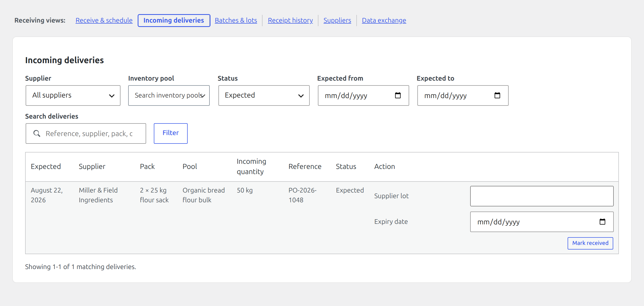Click the Filter button
Viewport: 644px width, 306px height.
click(x=170, y=133)
